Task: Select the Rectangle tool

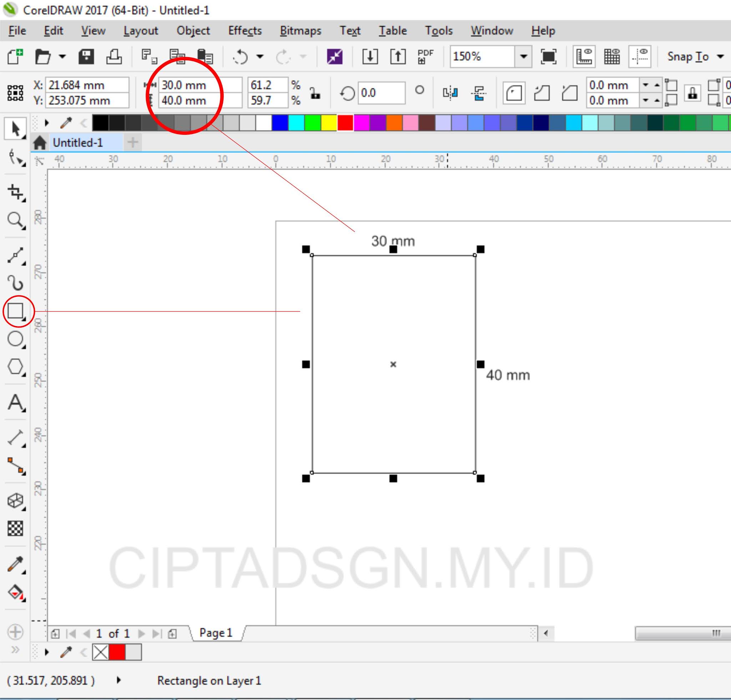Action: coord(16,310)
